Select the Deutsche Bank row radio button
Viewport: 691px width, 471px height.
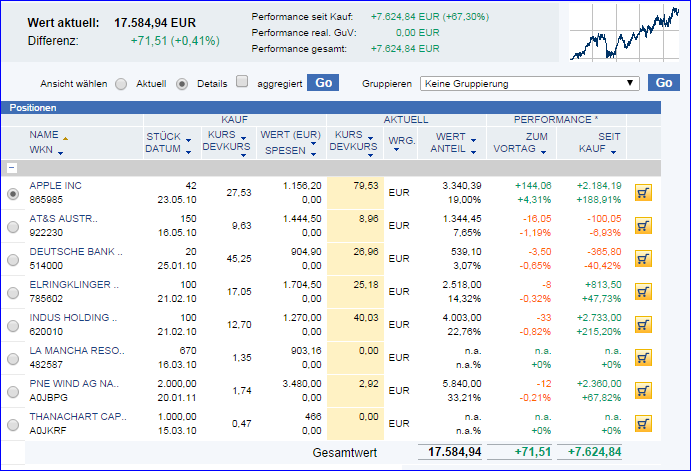point(13,260)
